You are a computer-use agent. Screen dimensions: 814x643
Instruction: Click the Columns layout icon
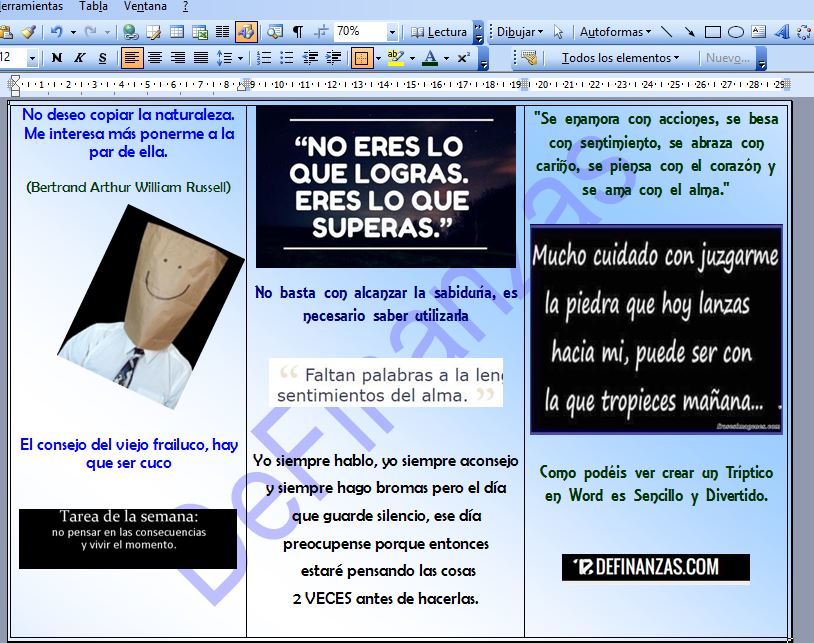[223, 32]
